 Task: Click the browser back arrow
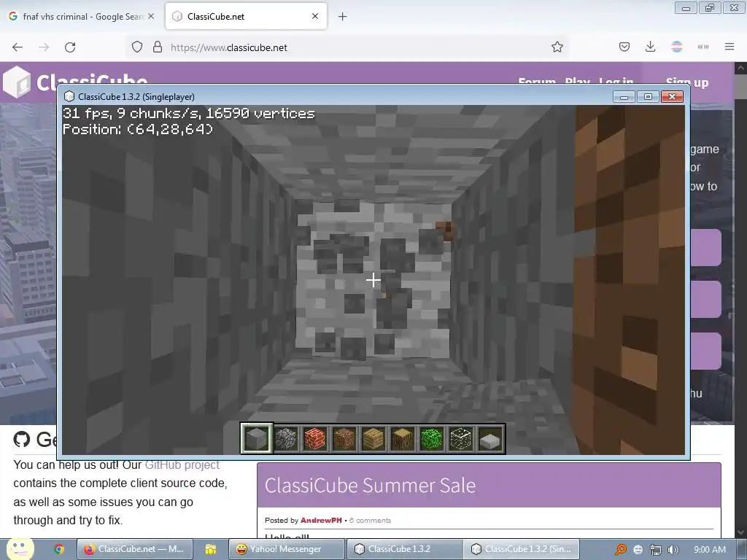coord(18,47)
